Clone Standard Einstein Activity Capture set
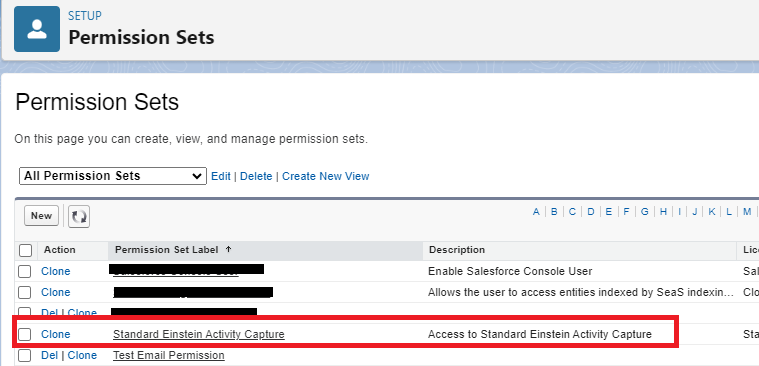Screen dimensions: 759x366 [x=56, y=335]
